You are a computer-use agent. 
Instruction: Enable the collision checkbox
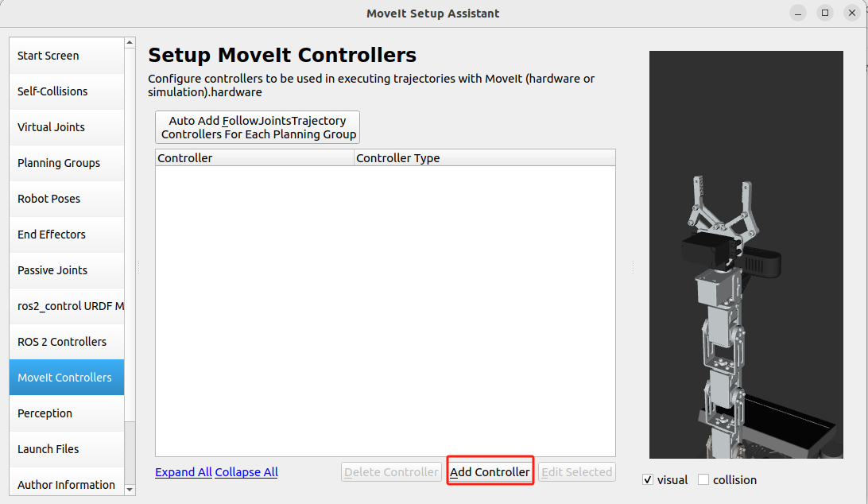click(x=703, y=479)
